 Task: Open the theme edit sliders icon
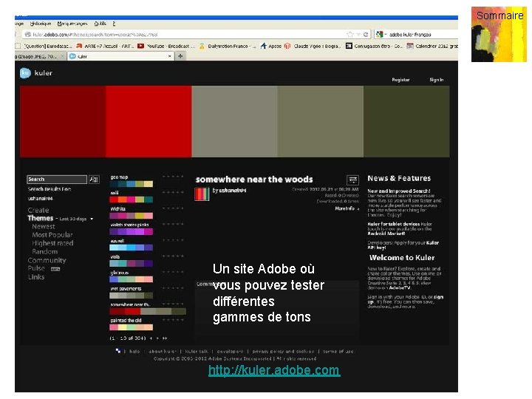pos(352,180)
